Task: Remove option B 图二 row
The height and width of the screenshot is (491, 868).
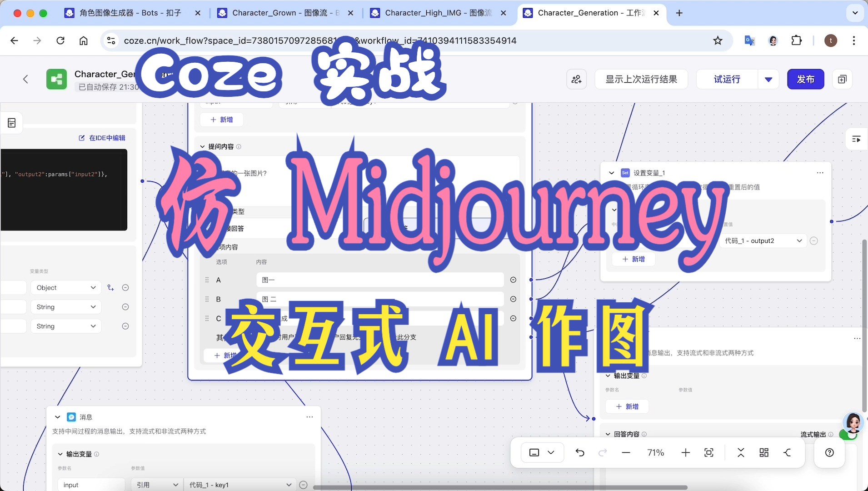Action: 513,299
